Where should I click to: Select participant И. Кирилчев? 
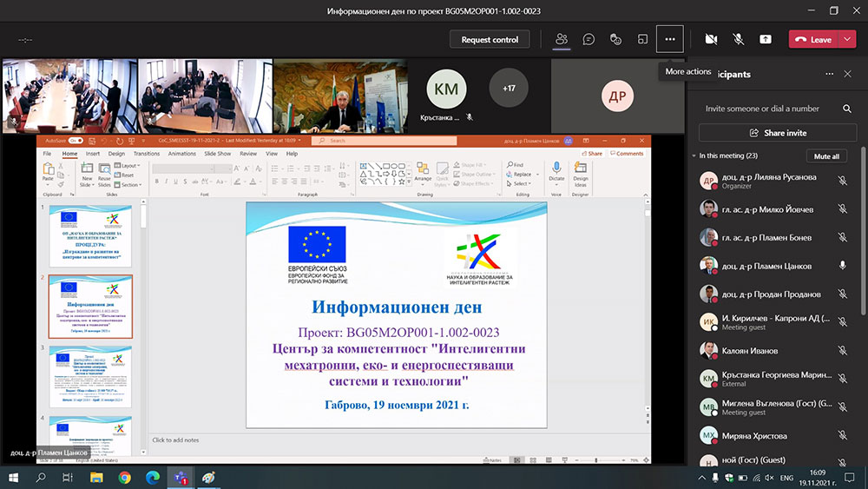(775, 321)
